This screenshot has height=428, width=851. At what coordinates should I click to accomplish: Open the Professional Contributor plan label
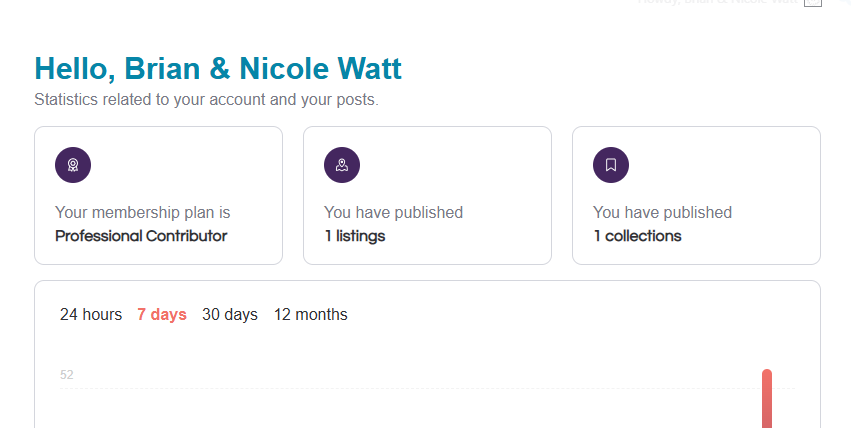[141, 237]
